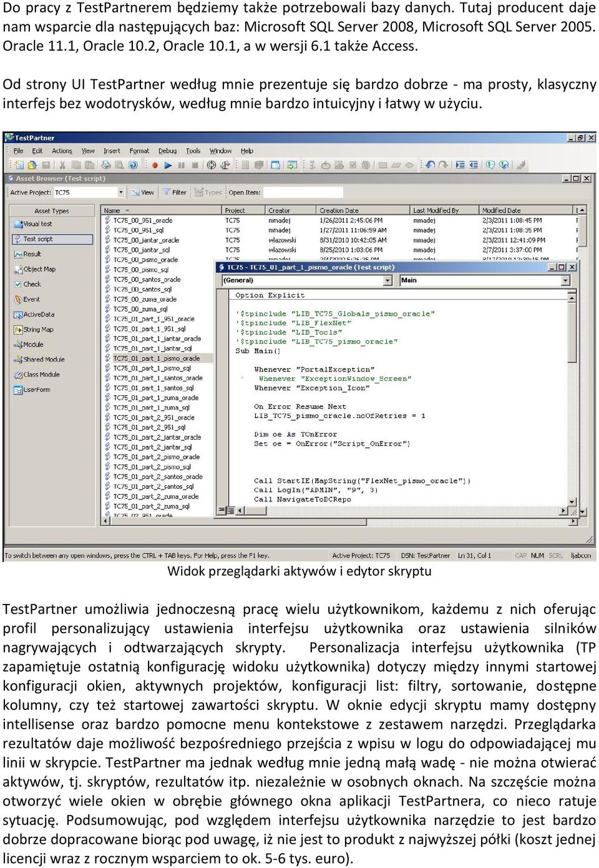Sort by the Modified Date column header
This screenshot has height=868, width=599.
(527, 210)
